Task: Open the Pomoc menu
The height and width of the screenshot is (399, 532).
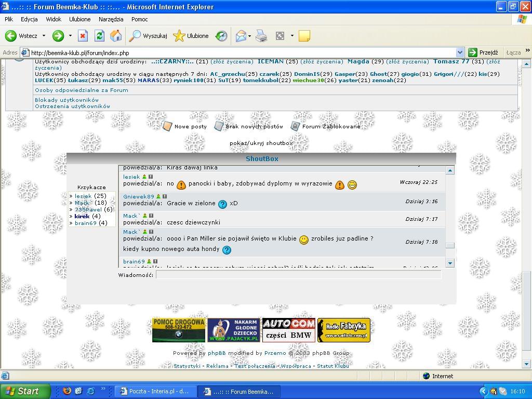Action: (139, 19)
